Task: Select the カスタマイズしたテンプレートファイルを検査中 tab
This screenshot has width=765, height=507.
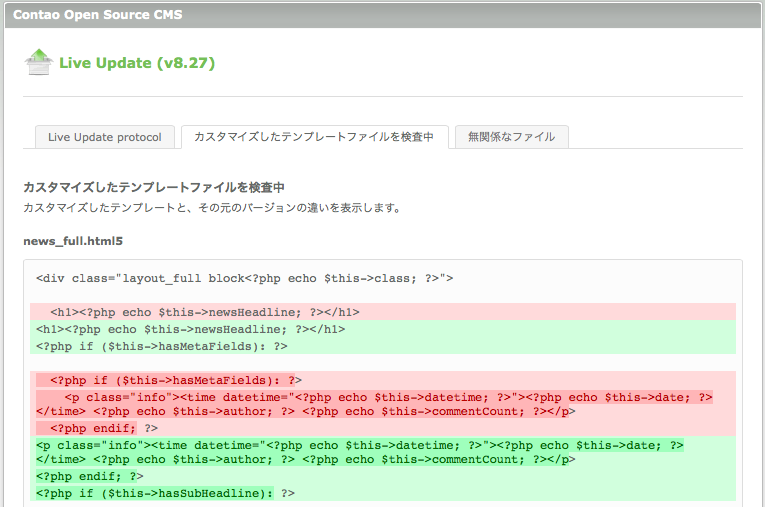Action: click(x=314, y=137)
